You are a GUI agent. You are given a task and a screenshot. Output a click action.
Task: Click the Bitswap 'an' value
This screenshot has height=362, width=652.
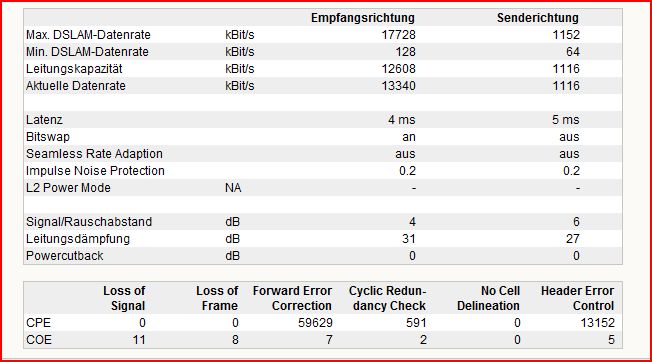pyautogui.click(x=409, y=137)
